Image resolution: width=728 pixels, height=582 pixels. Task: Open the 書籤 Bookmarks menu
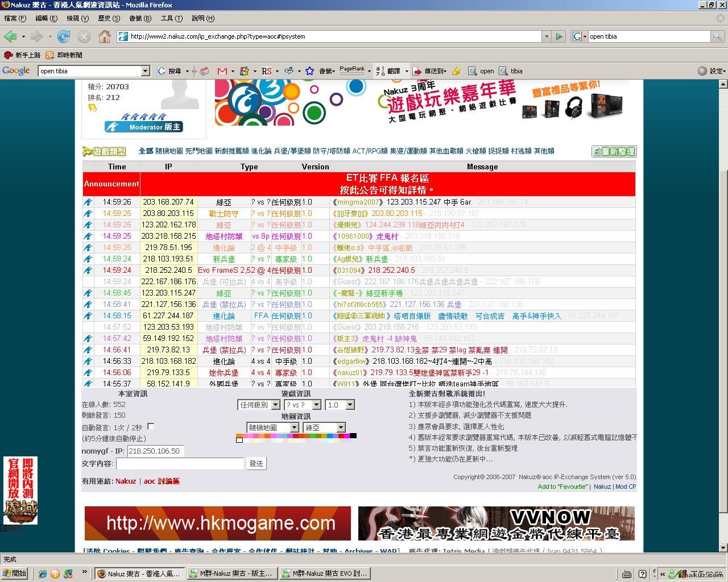click(x=140, y=18)
